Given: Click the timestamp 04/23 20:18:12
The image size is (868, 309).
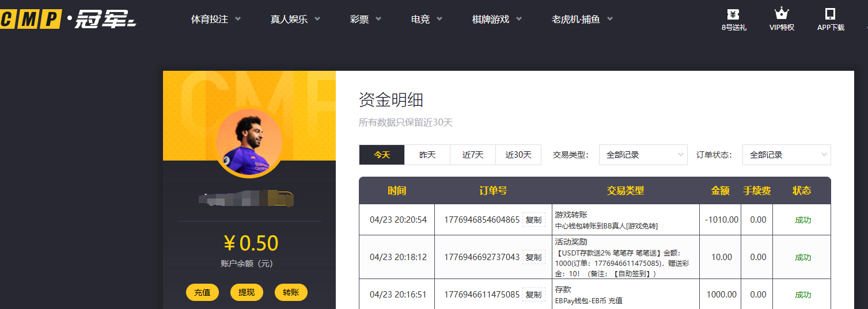Looking at the screenshot, I should tap(398, 257).
